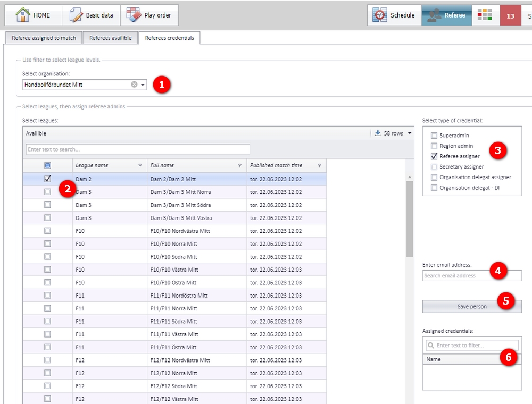The image size is (532, 404).
Task: Select the F12/F12 Södra Mitt cell
Action: (197, 386)
